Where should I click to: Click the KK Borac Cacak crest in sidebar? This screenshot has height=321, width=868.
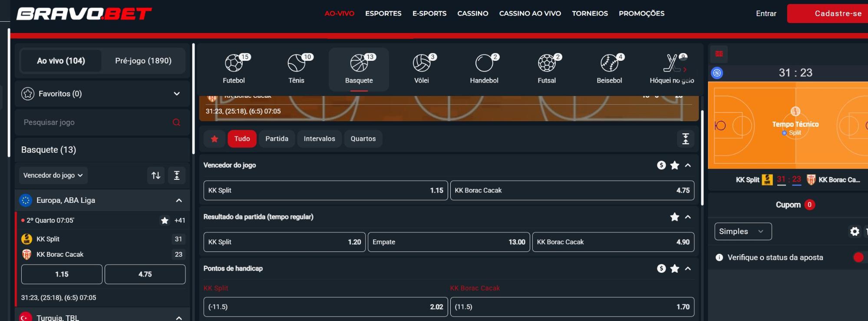point(26,255)
